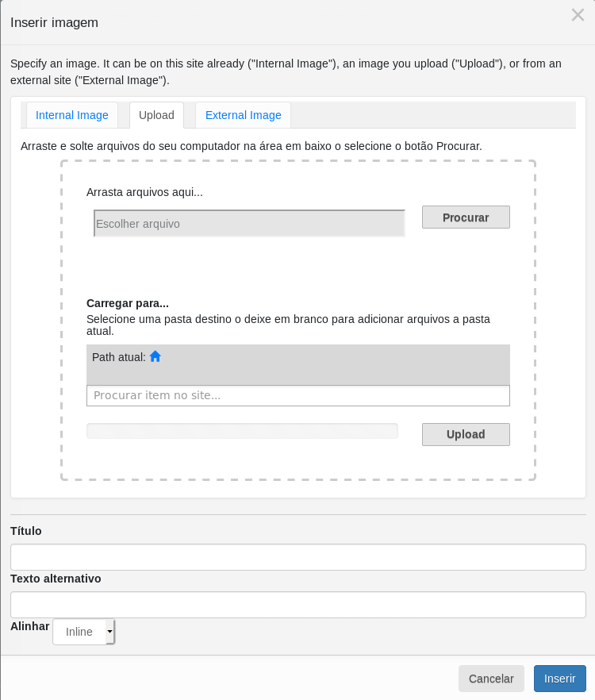
Task: Click the blue Inserir button
Action: click(x=559, y=679)
